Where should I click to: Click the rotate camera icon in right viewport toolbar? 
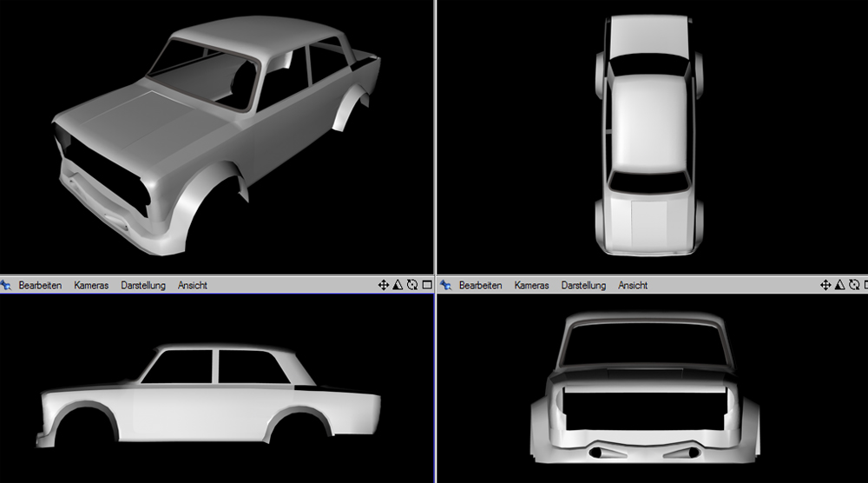coord(852,285)
